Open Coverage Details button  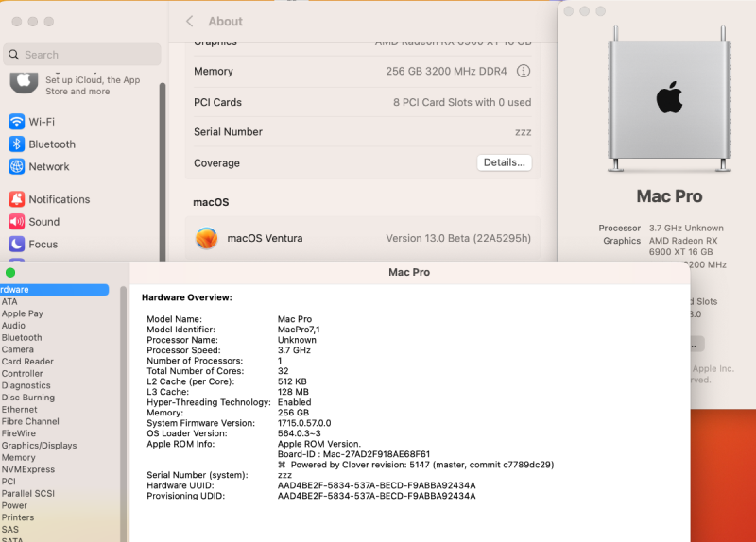505,162
